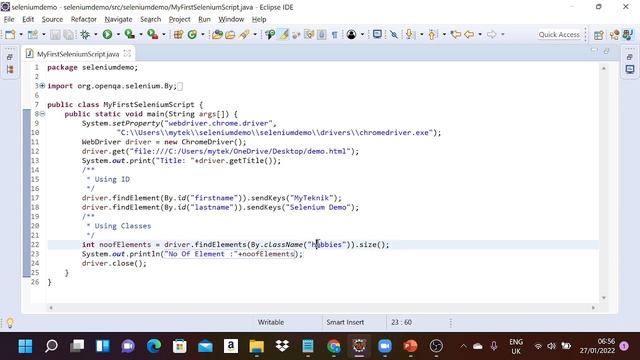Click the Next Annotation arrow icon
Screen dimensions: 640x360
click(409, 35)
